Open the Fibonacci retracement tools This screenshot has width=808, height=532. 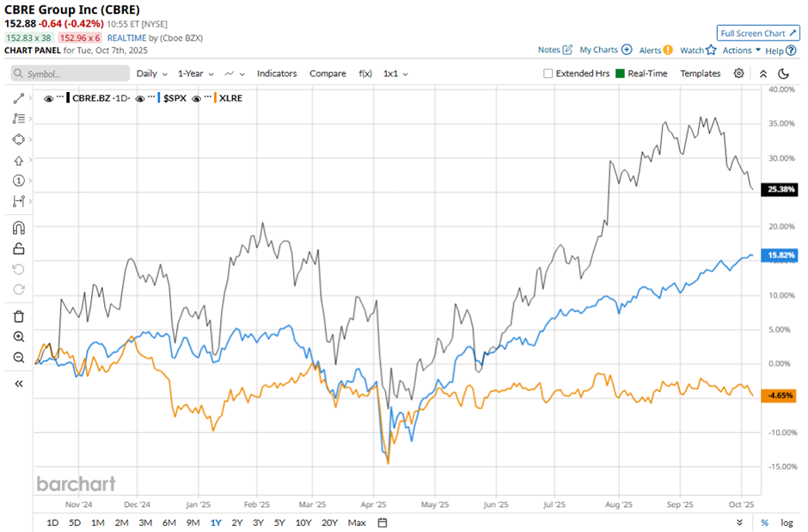tap(19, 119)
